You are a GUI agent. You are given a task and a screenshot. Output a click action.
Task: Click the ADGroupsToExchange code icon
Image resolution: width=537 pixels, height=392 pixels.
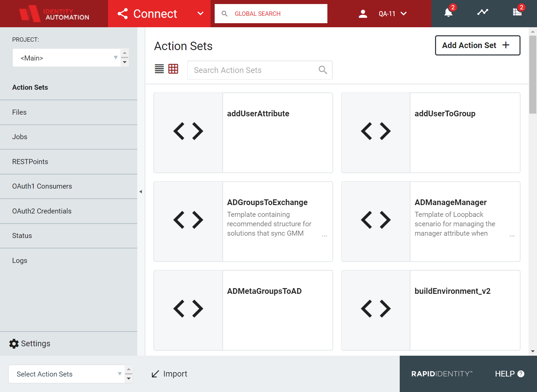click(188, 220)
